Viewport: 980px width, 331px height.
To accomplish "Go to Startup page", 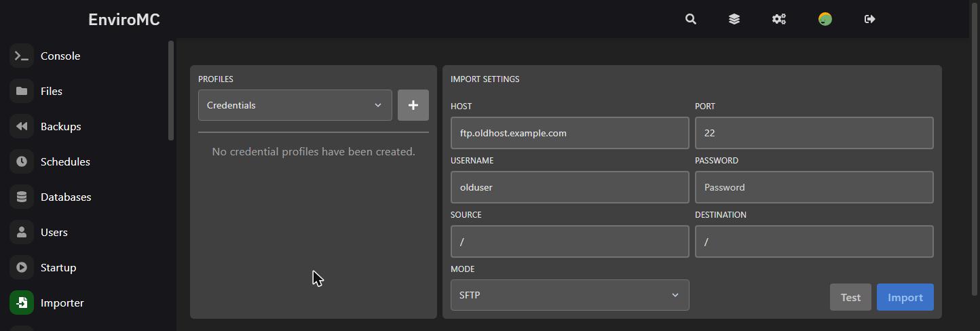I will 58,267.
